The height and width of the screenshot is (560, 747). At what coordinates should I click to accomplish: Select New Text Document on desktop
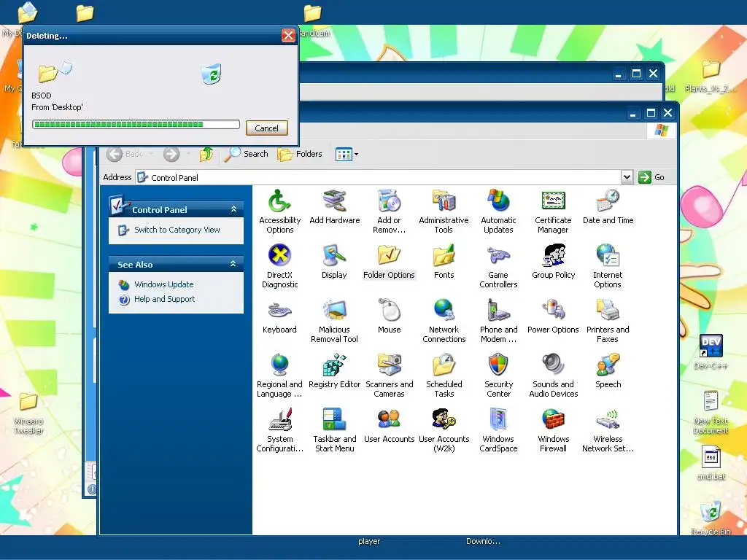711,413
